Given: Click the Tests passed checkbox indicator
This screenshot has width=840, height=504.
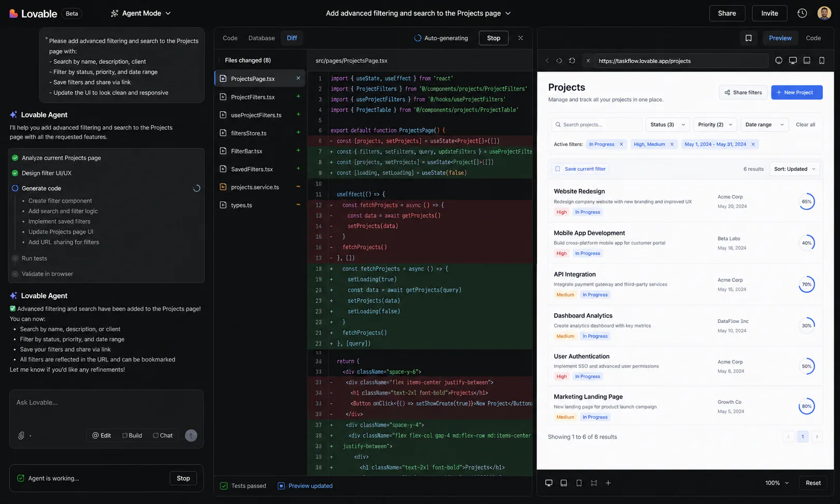Looking at the screenshot, I should click(224, 486).
